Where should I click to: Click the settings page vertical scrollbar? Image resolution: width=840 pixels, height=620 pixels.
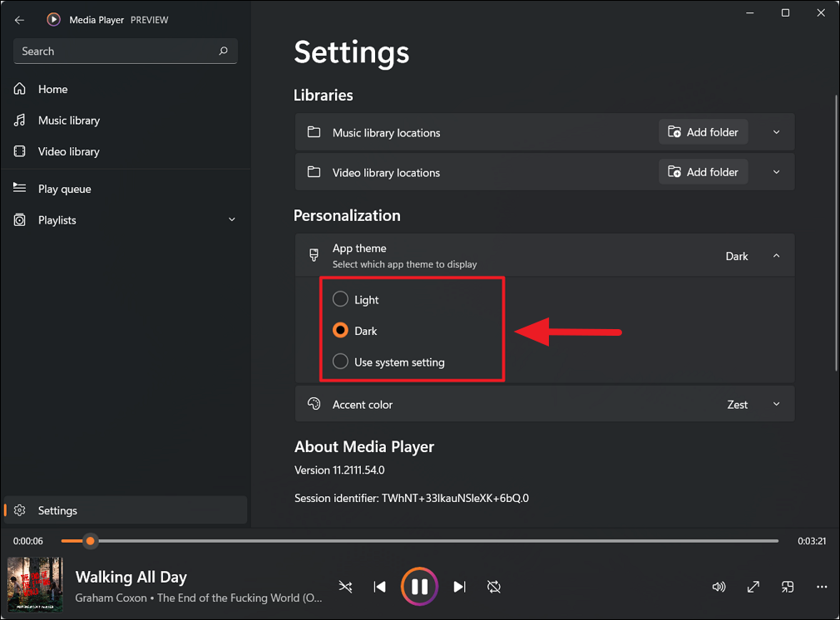[x=836, y=233]
